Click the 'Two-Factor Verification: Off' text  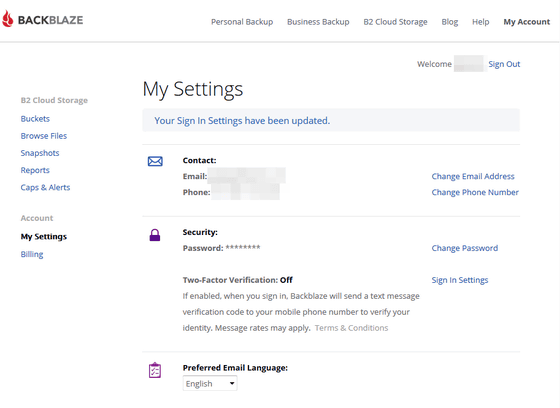tap(238, 280)
